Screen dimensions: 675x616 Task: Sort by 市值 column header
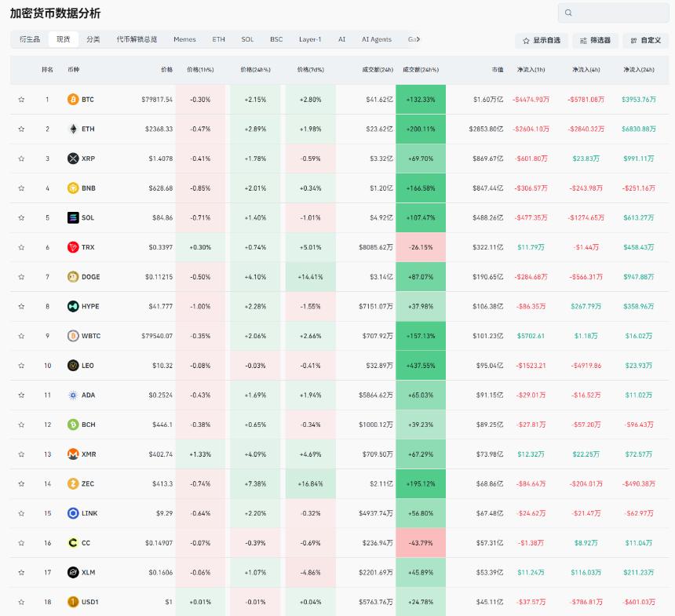(x=498, y=69)
